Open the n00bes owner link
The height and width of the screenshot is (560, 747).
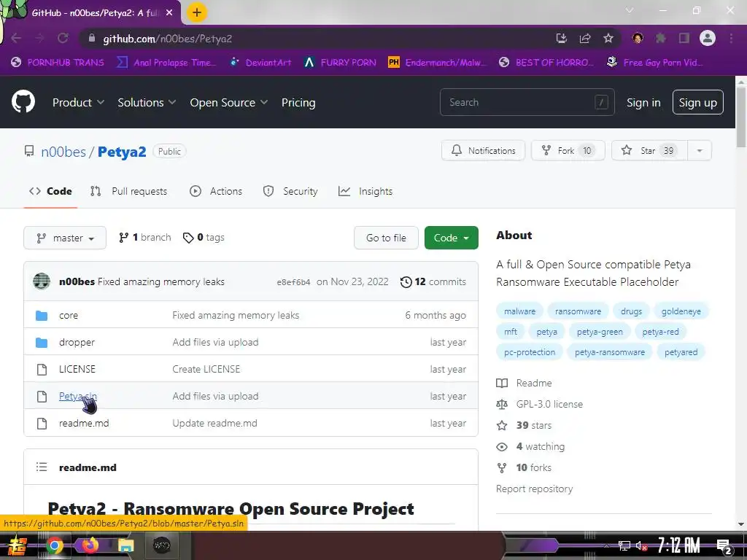coord(63,152)
